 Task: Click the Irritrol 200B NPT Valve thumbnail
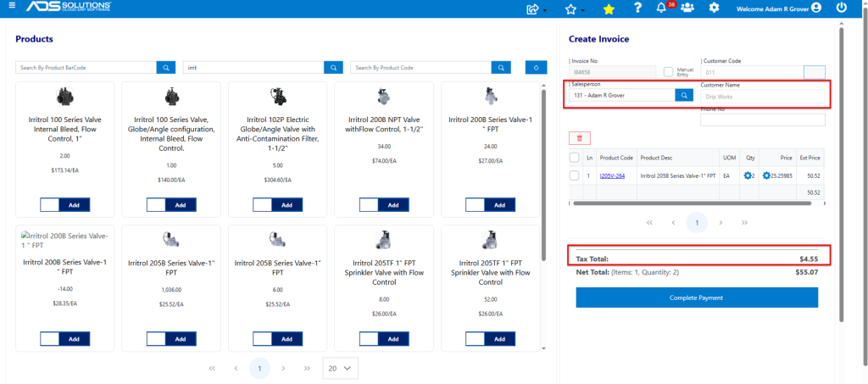point(384,97)
